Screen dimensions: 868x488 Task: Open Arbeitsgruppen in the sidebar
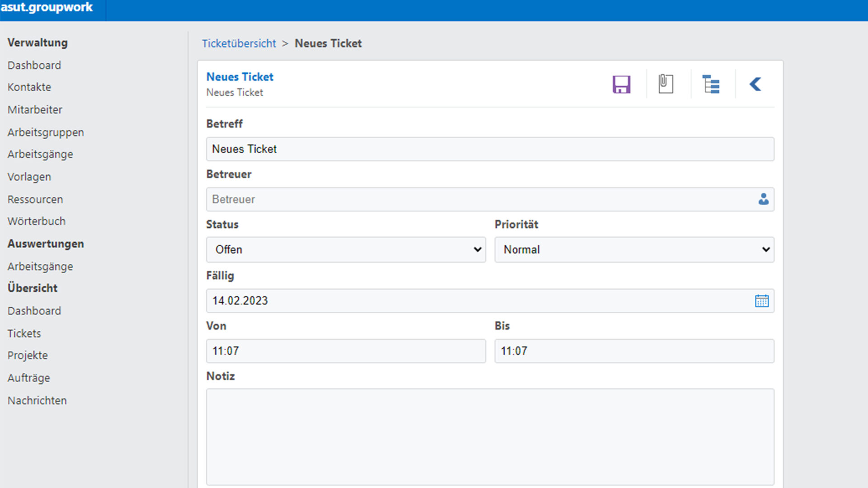tap(46, 132)
